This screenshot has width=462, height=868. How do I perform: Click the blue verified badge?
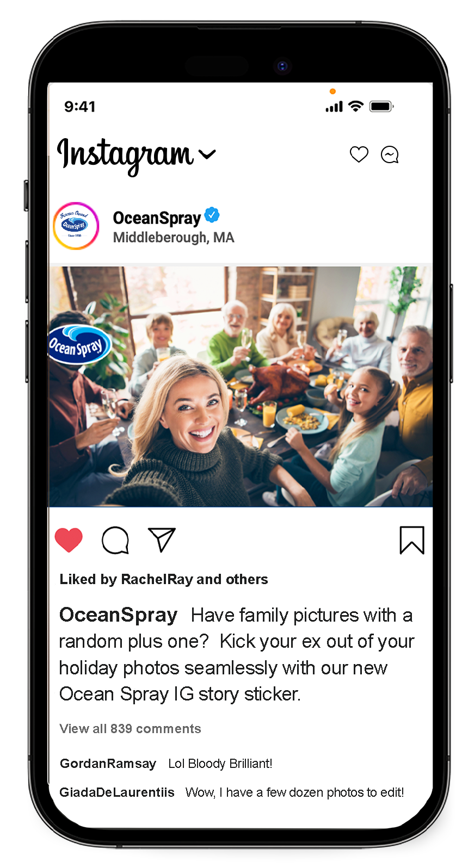[212, 215]
